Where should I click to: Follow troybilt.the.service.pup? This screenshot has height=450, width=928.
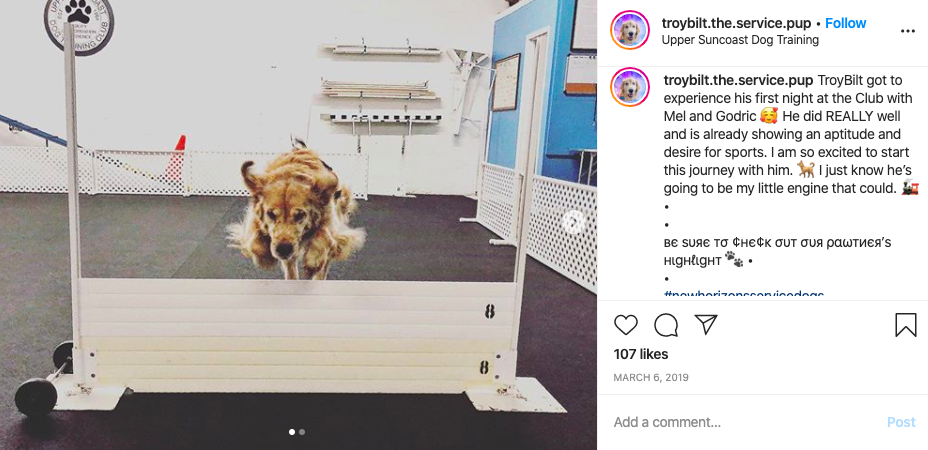coord(845,23)
